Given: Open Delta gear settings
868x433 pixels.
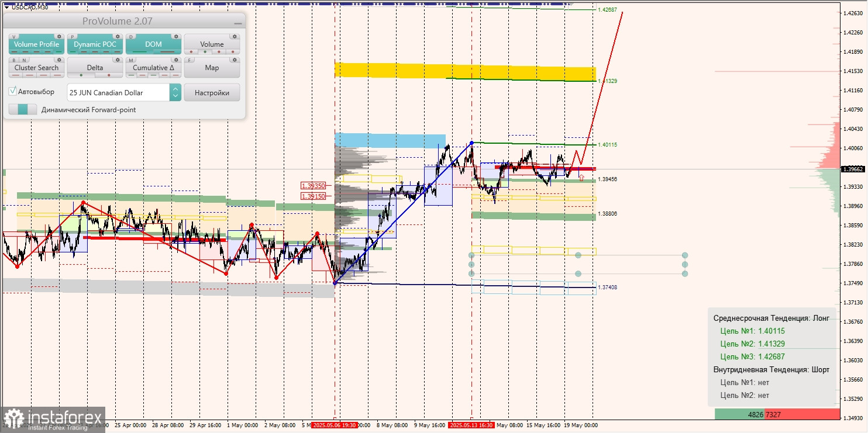Looking at the screenshot, I should (x=118, y=60).
